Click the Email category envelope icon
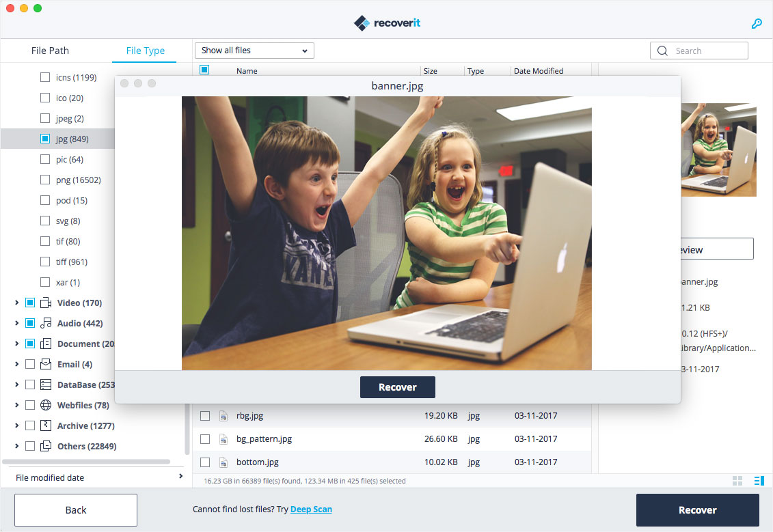The height and width of the screenshot is (532, 773). 46,364
